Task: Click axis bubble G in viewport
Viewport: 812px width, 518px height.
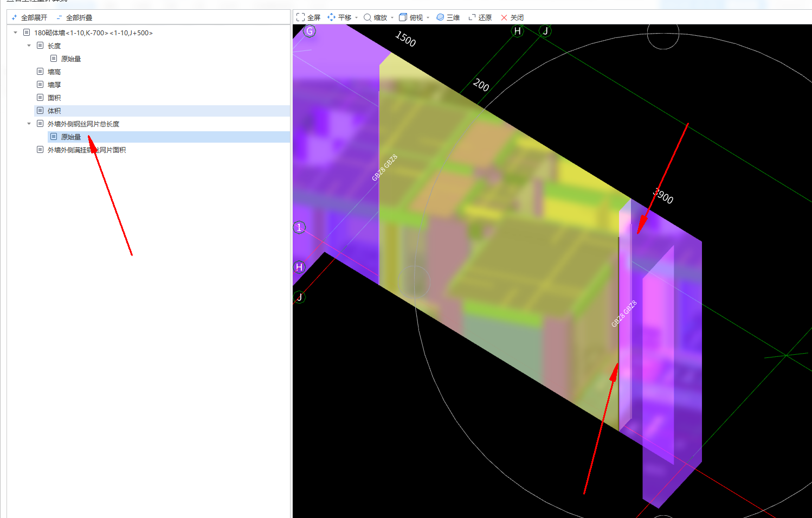Action: [x=310, y=31]
